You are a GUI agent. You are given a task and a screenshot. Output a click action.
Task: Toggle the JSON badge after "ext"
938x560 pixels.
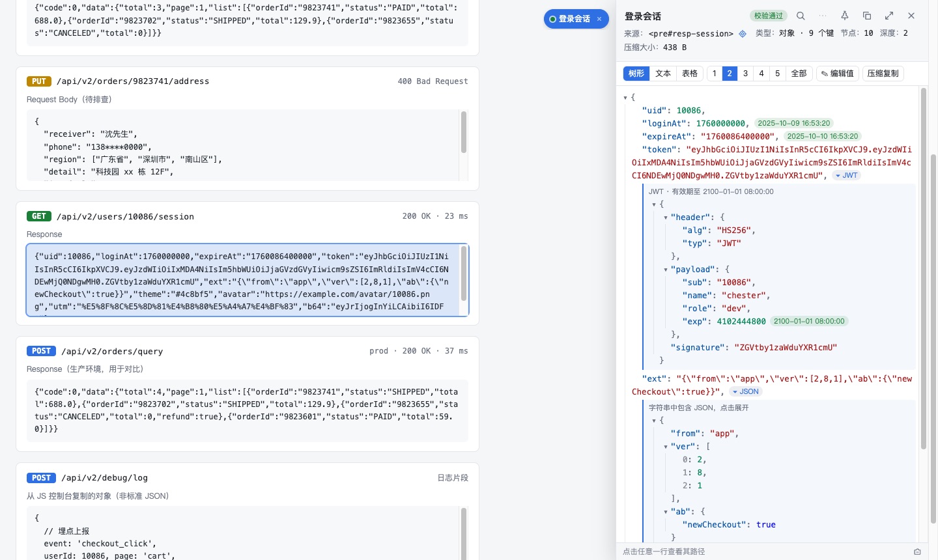(745, 391)
